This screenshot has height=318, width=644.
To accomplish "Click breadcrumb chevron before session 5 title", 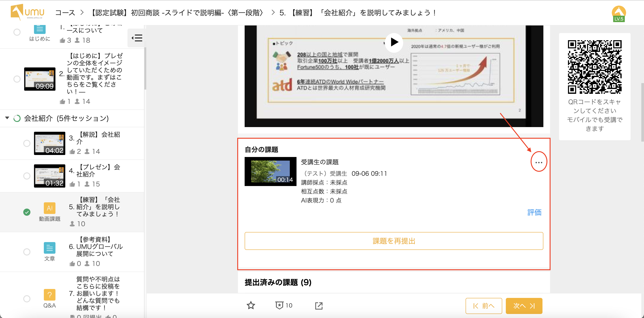I will pos(273,13).
